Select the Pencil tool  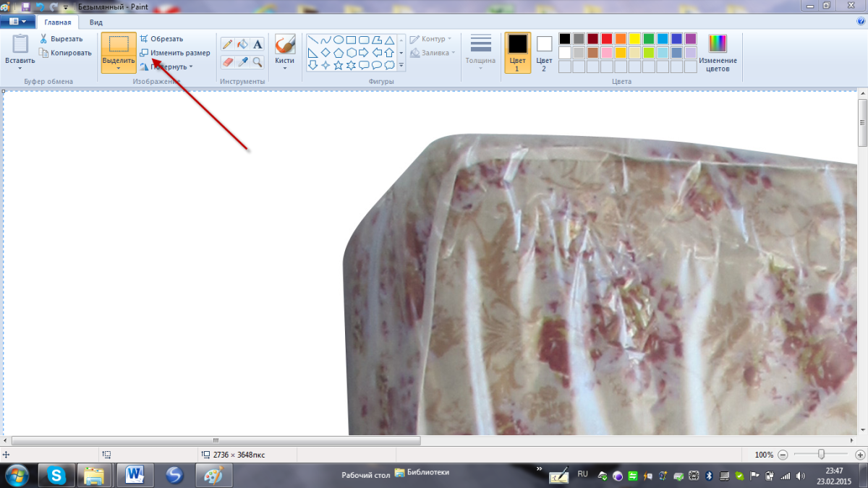coord(227,44)
